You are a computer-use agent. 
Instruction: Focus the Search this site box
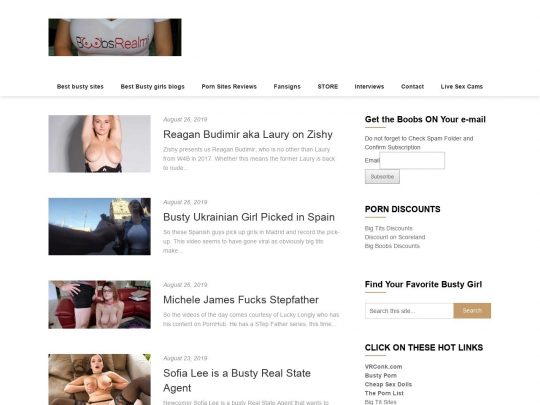pos(409,311)
